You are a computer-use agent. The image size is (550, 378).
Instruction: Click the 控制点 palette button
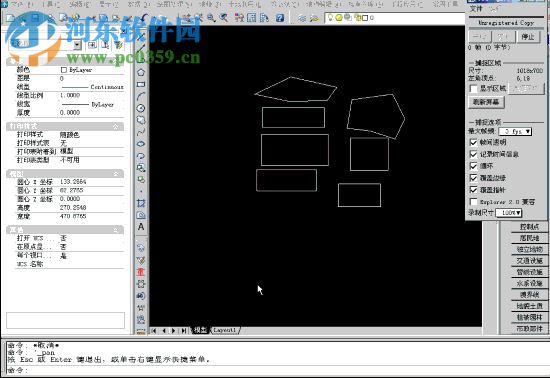(530, 227)
